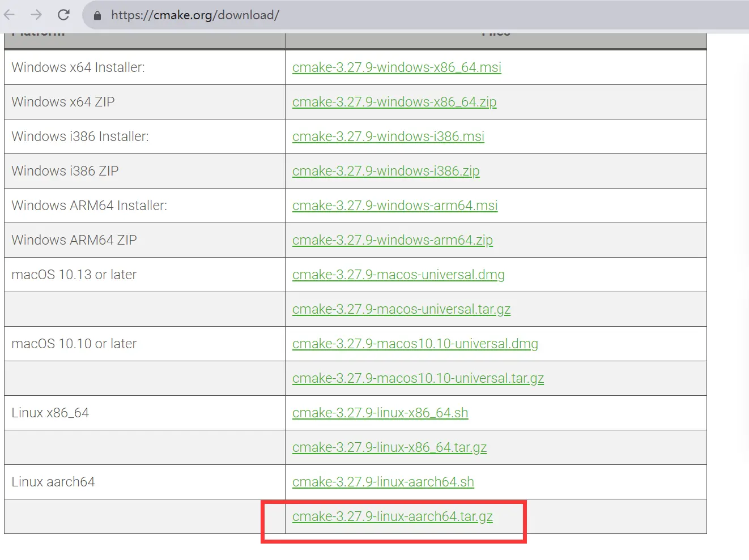The height and width of the screenshot is (560, 749).
Task: Download cmake-3.27.9-linux-x86_64.sh
Action: click(x=380, y=413)
